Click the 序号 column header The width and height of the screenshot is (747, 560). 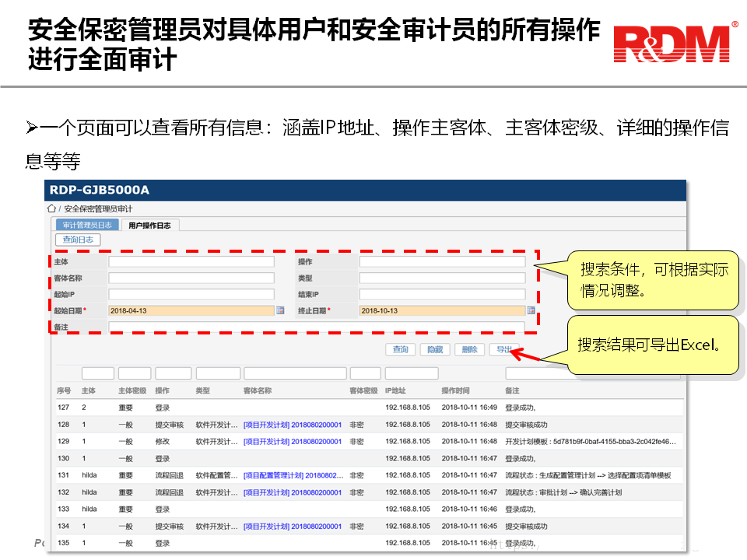pos(64,390)
